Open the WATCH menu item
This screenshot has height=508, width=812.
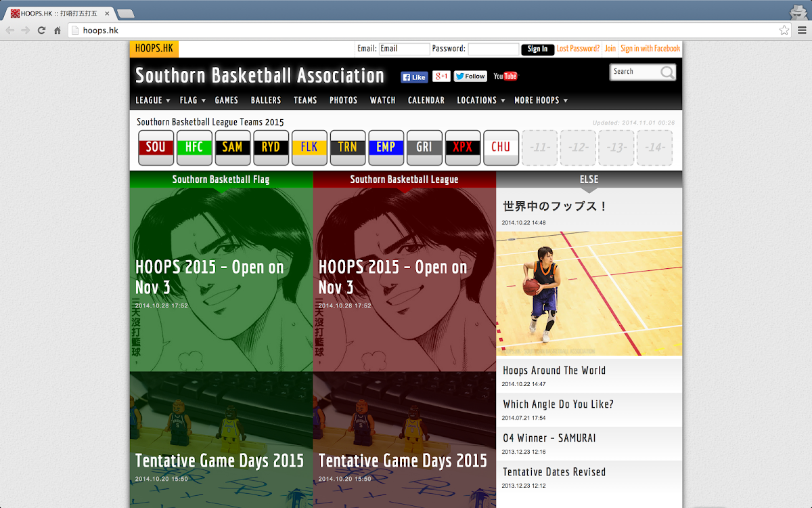(383, 100)
